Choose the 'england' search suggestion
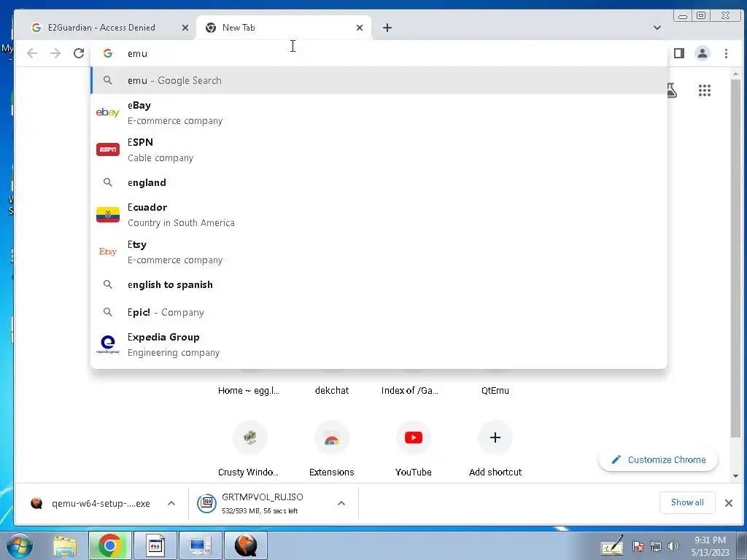The height and width of the screenshot is (560, 747). click(379, 182)
